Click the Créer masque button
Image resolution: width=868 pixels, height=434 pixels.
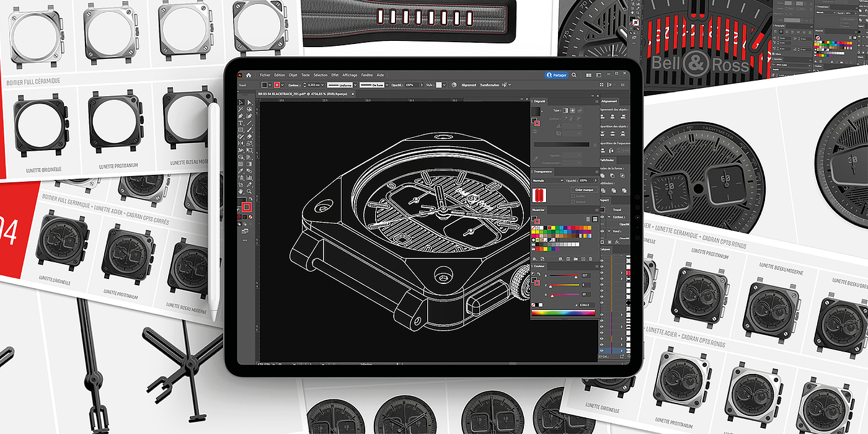click(584, 190)
